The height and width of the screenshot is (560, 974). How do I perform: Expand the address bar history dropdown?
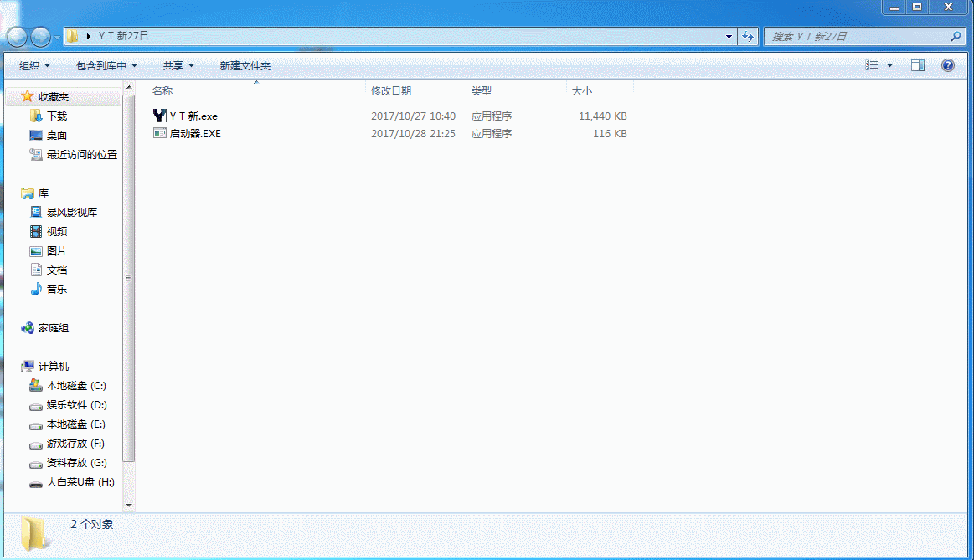(x=729, y=37)
